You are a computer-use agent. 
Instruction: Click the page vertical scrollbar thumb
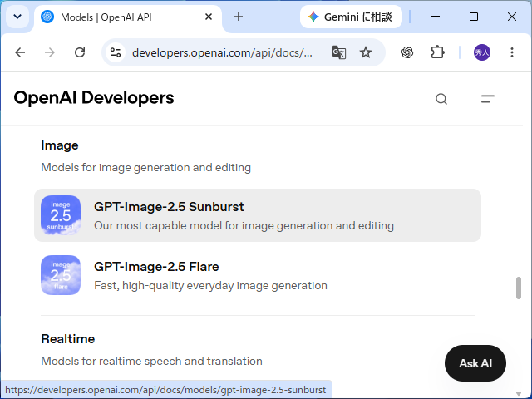coord(519,288)
